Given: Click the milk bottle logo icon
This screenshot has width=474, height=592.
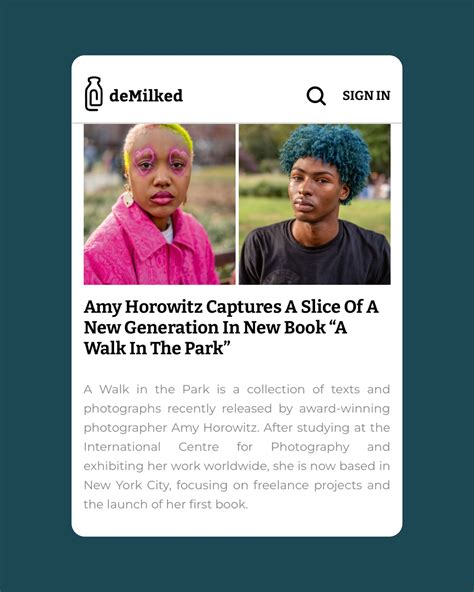Looking at the screenshot, I should (x=93, y=94).
